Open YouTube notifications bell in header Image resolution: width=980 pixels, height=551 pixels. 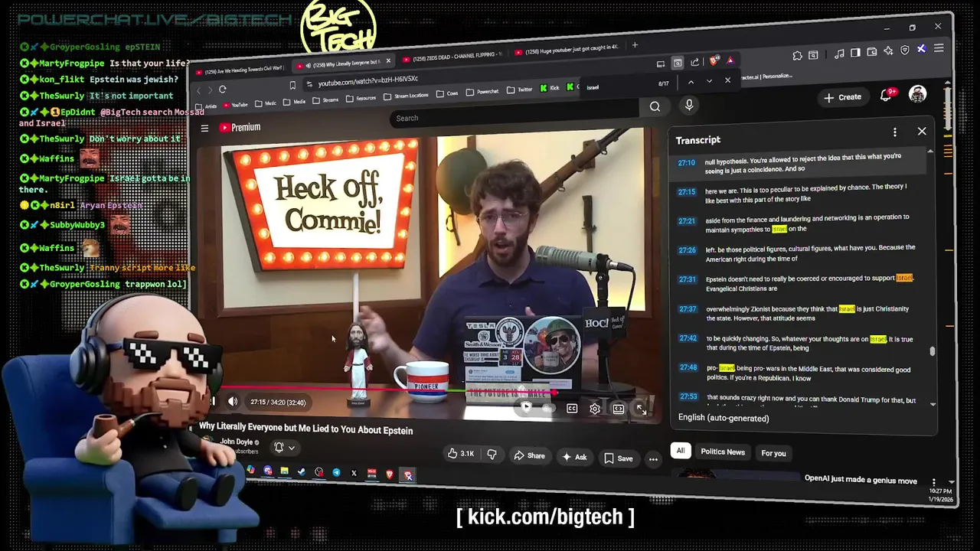886,96
